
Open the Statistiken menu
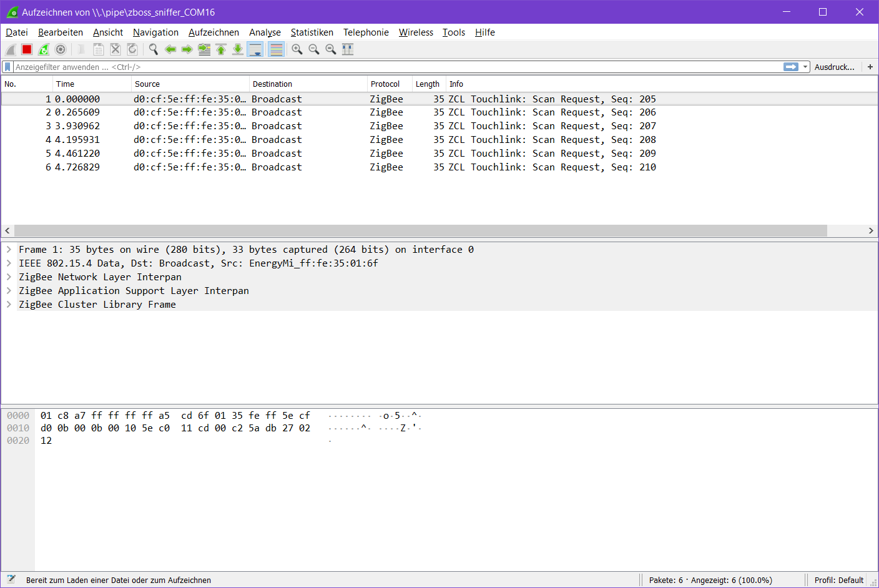(x=312, y=32)
